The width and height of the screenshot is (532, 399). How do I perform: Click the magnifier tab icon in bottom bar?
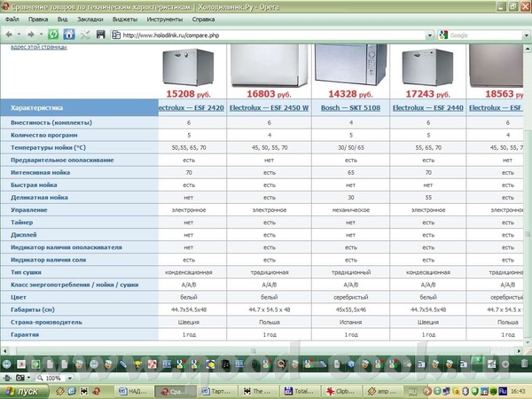point(281,364)
